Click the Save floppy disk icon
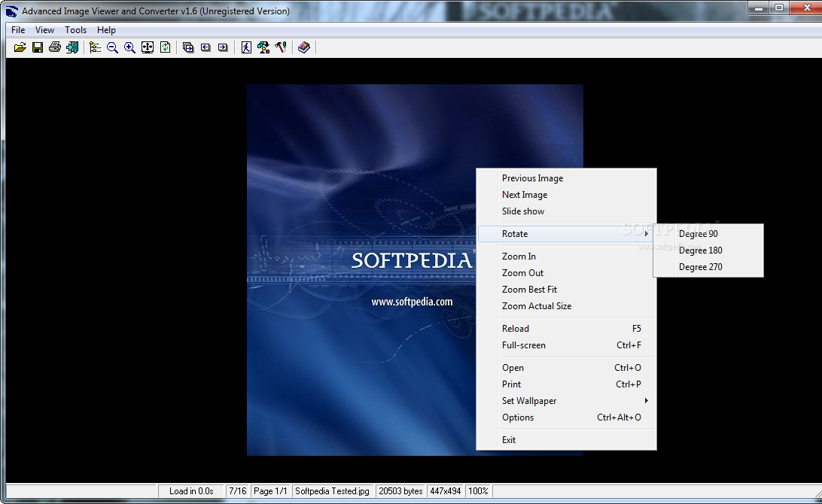 38,47
